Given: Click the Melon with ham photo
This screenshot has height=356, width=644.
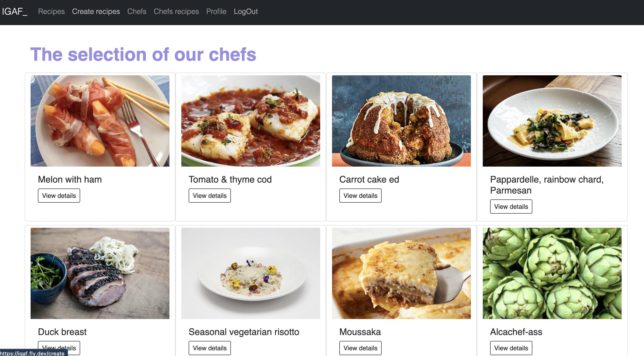Looking at the screenshot, I should click(x=100, y=121).
